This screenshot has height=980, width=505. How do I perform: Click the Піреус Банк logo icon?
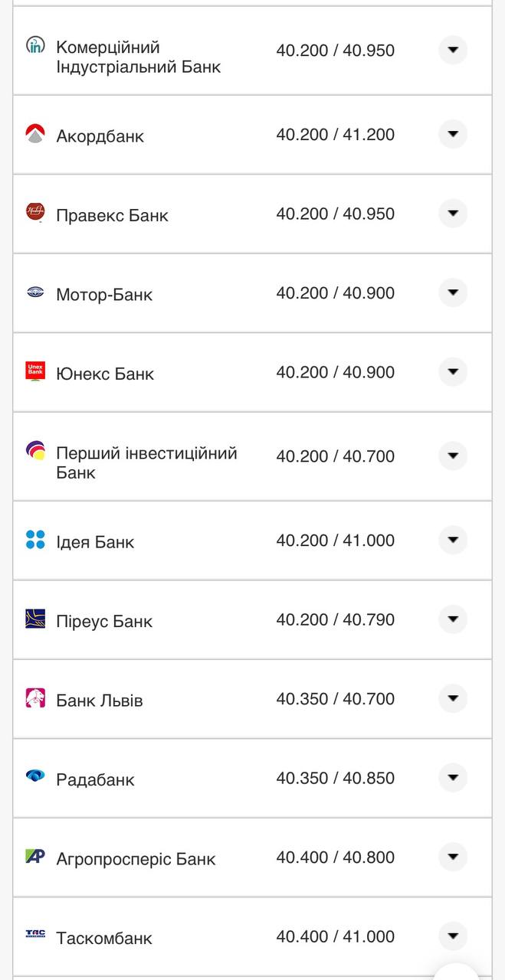pos(35,619)
